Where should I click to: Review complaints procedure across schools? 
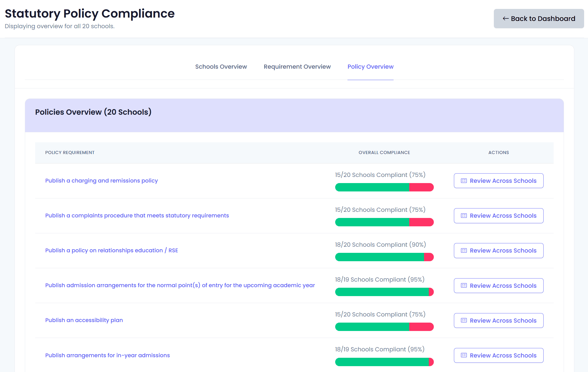[499, 215]
